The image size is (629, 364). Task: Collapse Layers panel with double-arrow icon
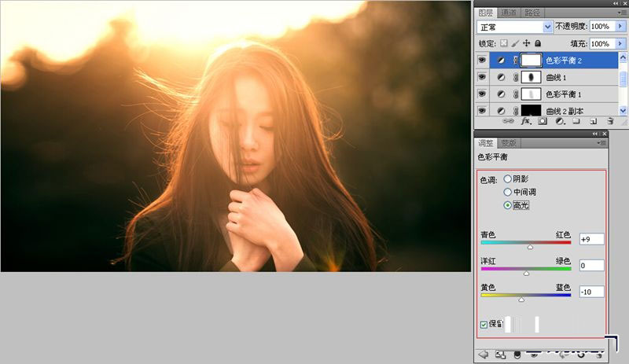pos(616,3)
